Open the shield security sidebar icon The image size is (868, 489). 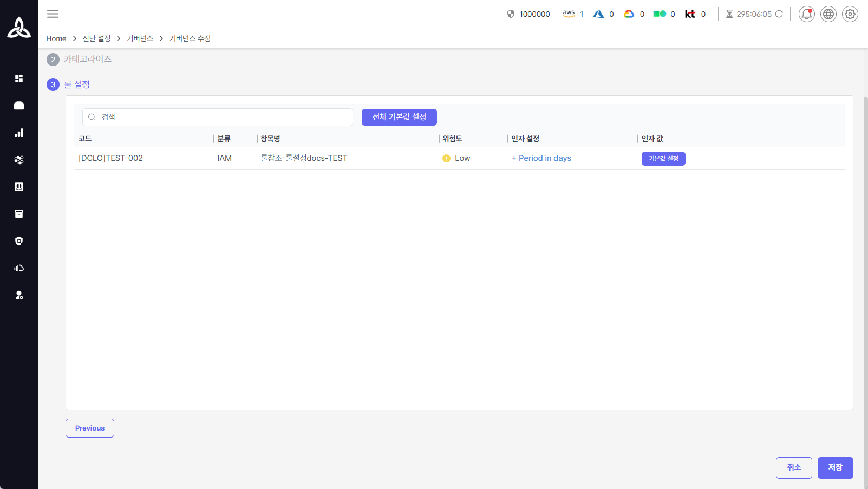pyautogui.click(x=19, y=241)
